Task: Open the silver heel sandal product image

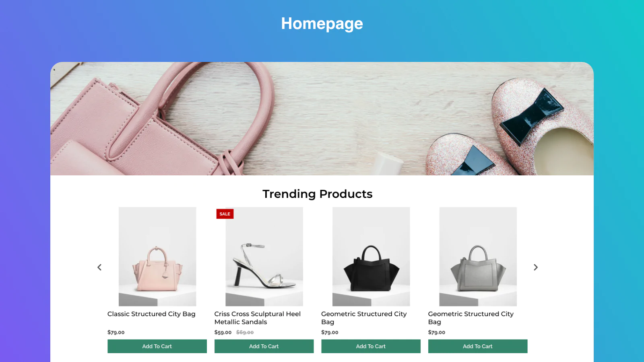Action: (264, 257)
